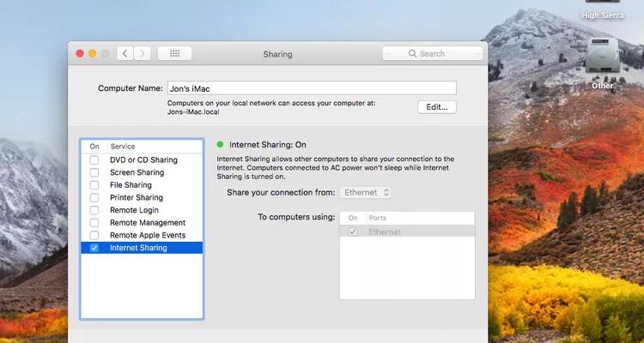Screen dimensions: 644x343
Task: Check the Printer Sharing box
Action: (x=94, y=198)
